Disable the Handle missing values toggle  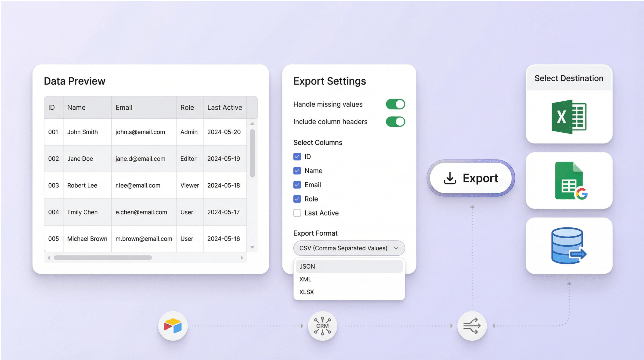click(x=395, y=104)
